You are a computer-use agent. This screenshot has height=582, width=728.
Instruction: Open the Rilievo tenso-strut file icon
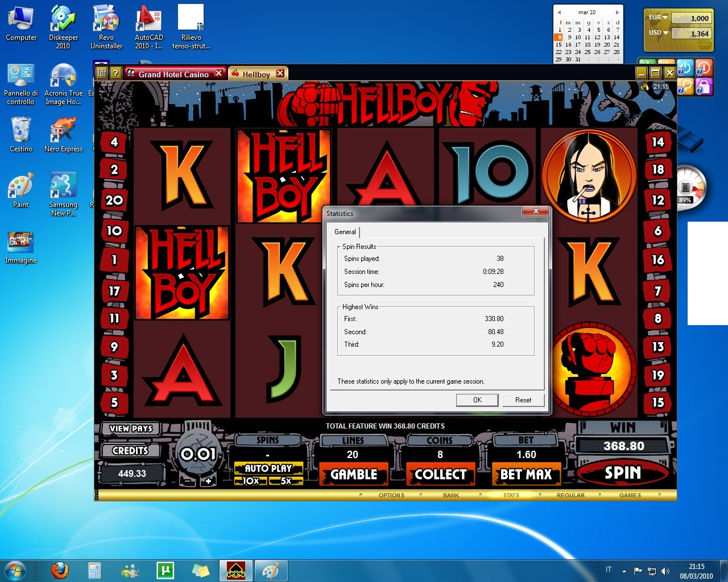point(191,27)
